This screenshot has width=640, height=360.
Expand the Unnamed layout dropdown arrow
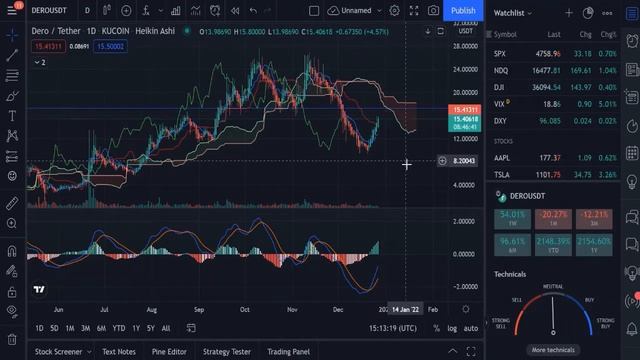coord(379,11)
